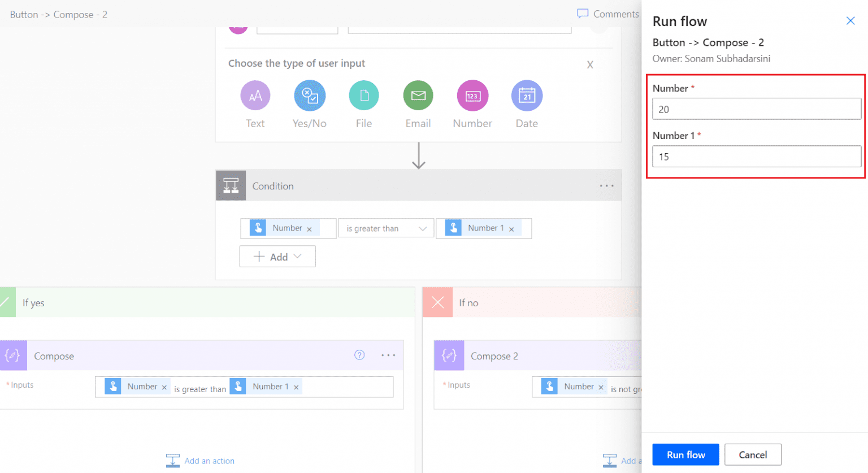Select the Text input type

[x=255, y=95]
